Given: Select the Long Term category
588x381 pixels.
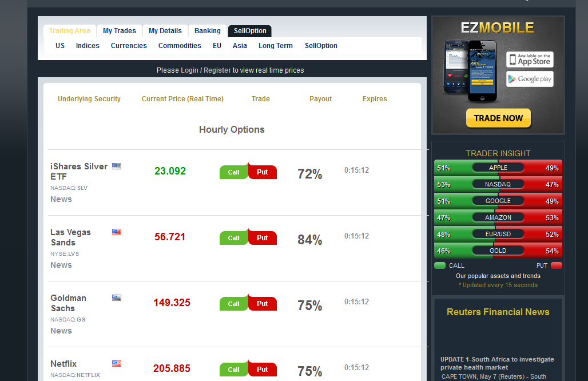Looking at the screenshot, I should [276, 46].
